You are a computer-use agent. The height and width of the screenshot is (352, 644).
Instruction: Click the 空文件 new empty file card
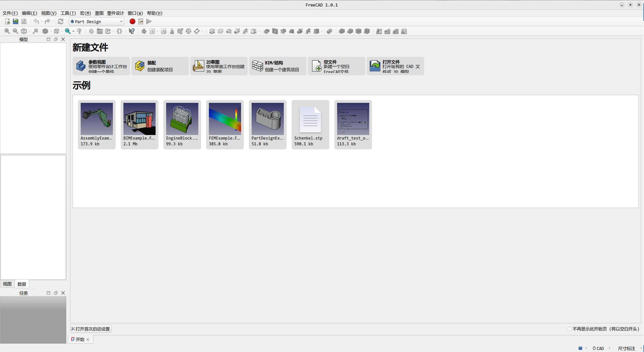(336, 66)
